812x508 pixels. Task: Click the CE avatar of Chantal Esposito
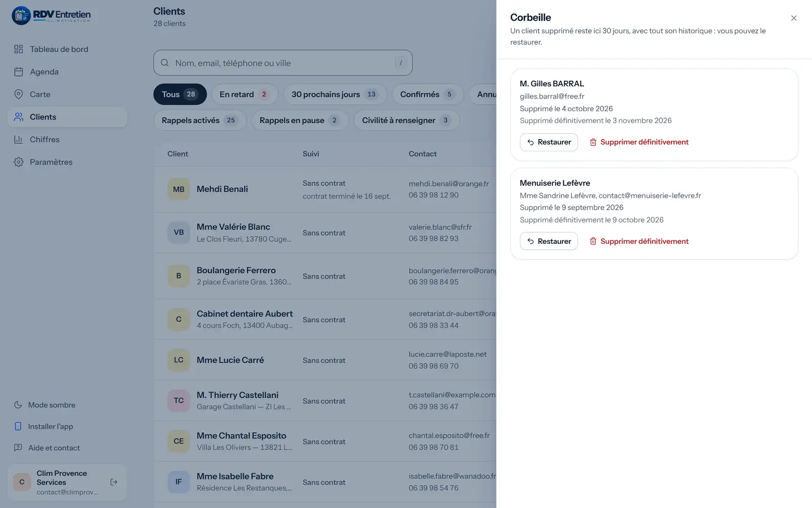coord(179,441)
